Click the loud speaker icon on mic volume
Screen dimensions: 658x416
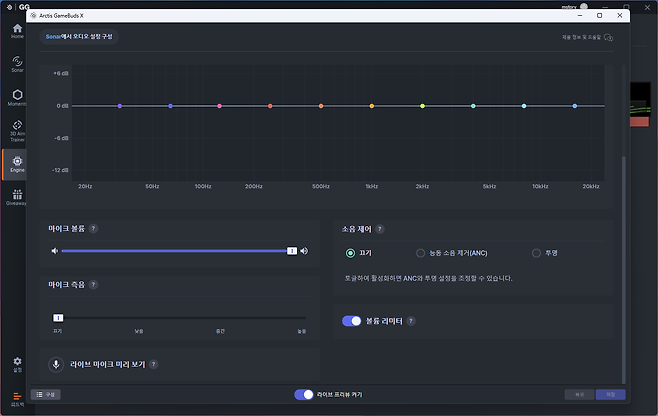coord(304,251)
